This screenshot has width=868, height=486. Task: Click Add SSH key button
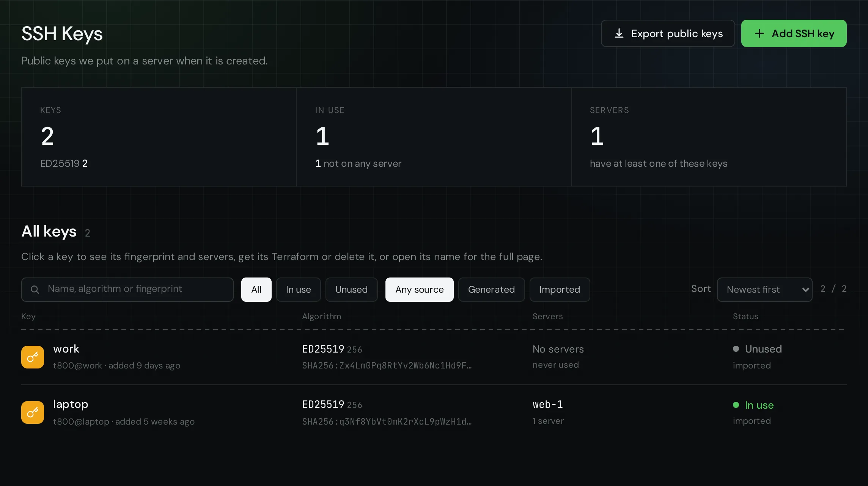click(x=794, y=33)
